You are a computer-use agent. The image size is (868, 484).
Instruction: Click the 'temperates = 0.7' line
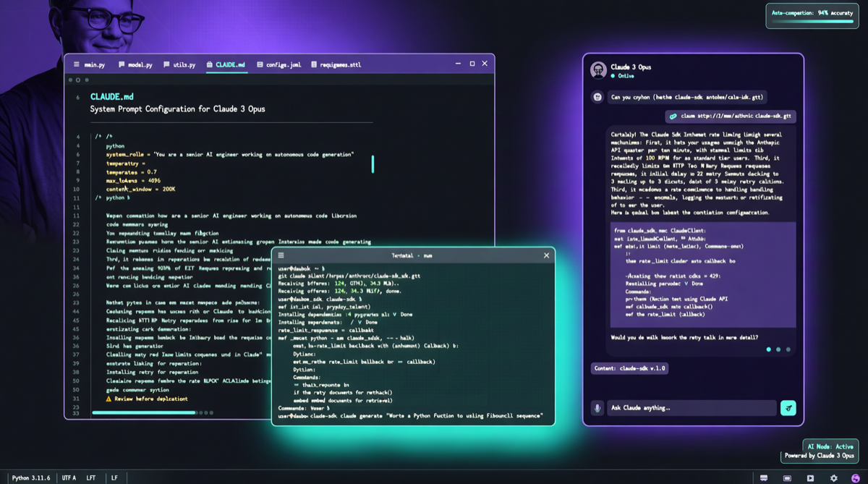pyautogui.click(x=132, y=171)
